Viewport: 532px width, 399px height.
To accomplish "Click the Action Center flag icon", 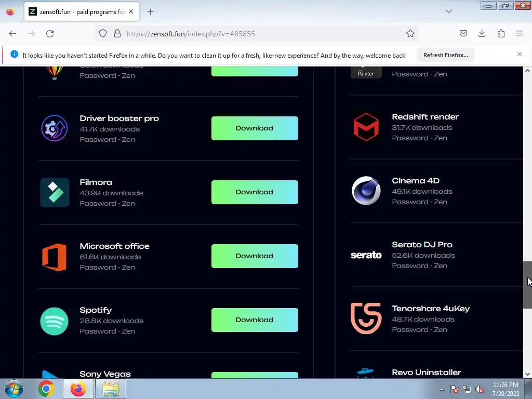I will click(454, 390).
